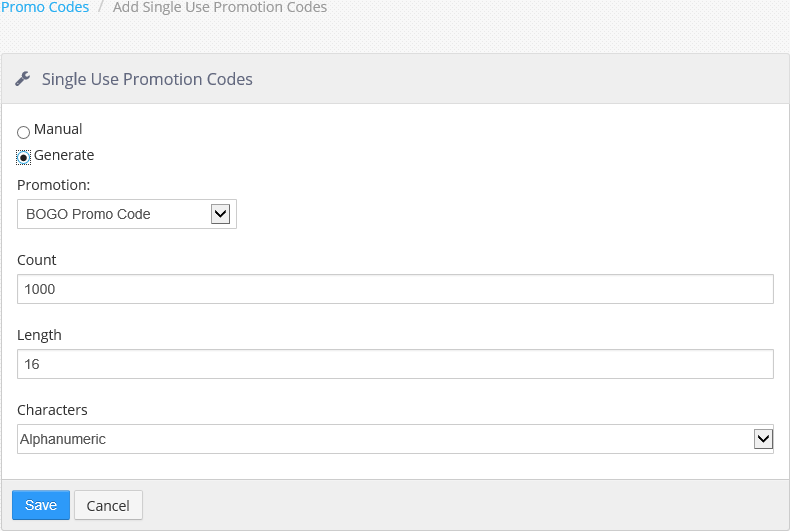Focus the Count field containing 1000
790x531 pixels.
click(396, 289)
